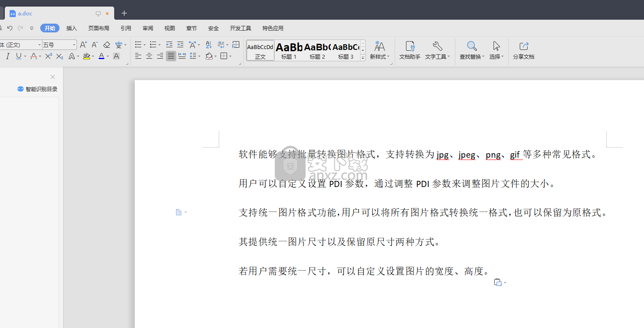
Task: Click the paste options icon below text
Action: [x=498, y=282]
